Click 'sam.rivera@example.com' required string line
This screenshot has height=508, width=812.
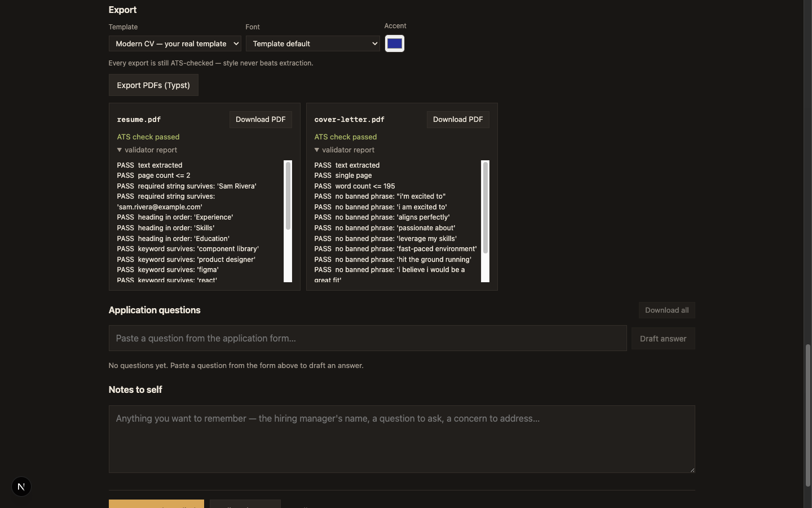[166, 202]
